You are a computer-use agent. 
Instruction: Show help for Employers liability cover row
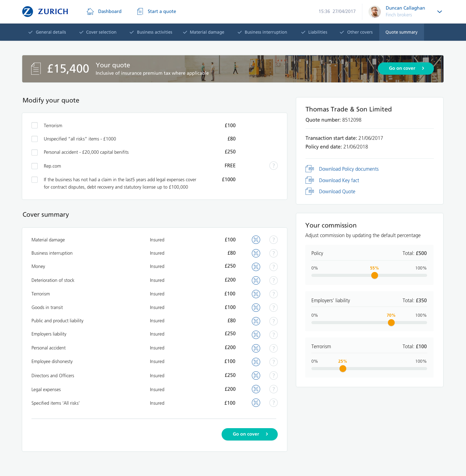(x=273, y=335)
